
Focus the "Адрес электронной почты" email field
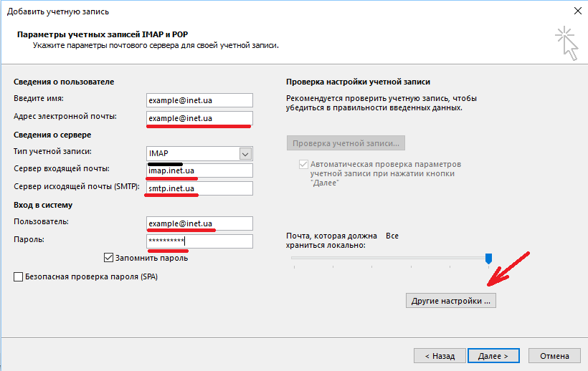(x=199, y=118)
